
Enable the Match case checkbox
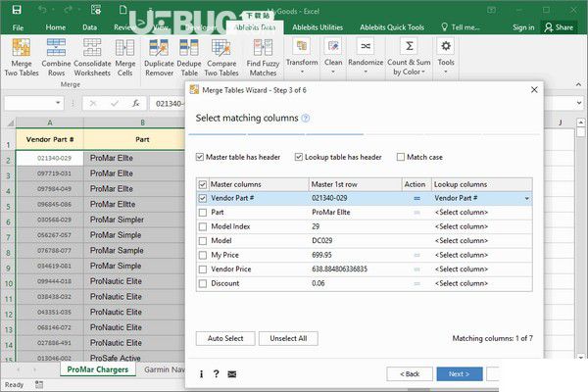pos(401,157)
